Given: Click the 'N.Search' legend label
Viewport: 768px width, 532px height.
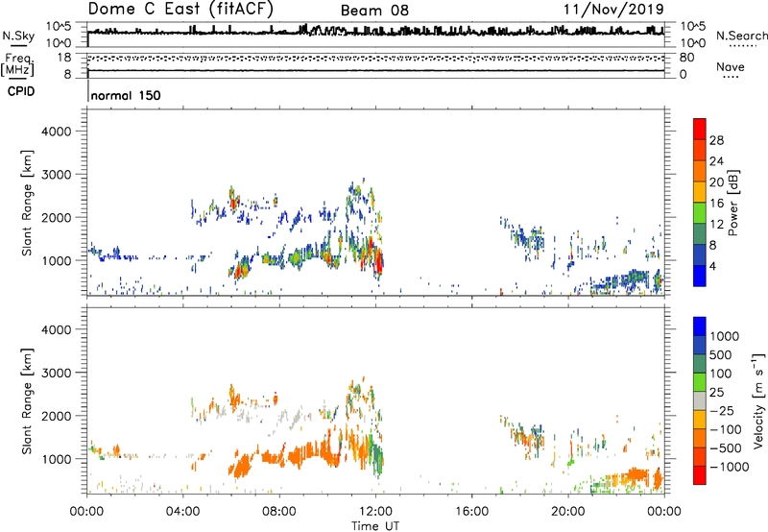Looking at the screenshot, I should click(x=741, y=36).
